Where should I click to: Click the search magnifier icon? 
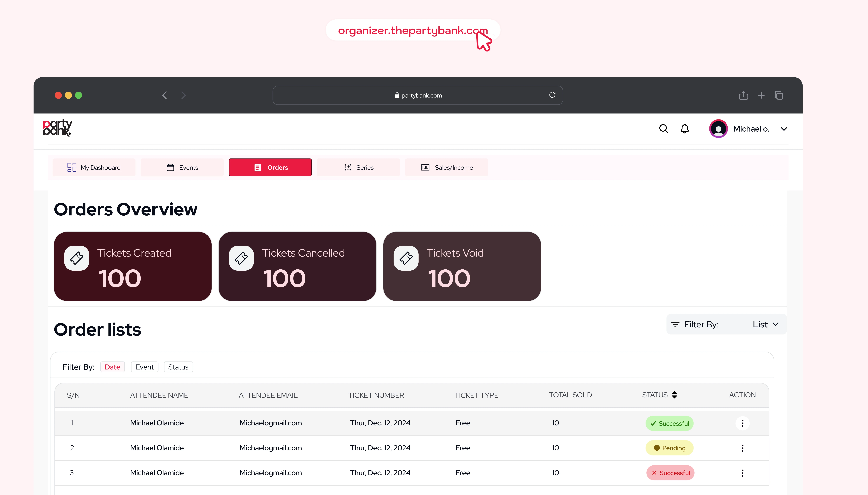663,128
